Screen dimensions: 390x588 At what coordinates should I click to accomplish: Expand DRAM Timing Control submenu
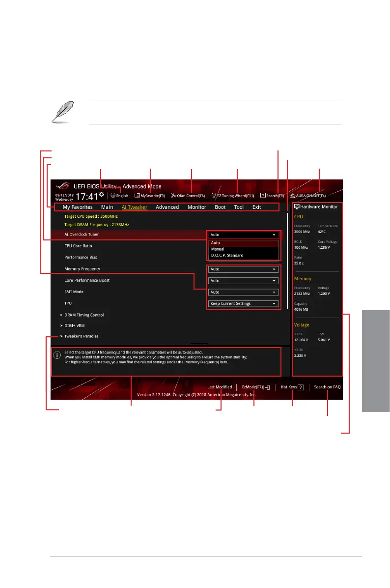pos(82,315)
